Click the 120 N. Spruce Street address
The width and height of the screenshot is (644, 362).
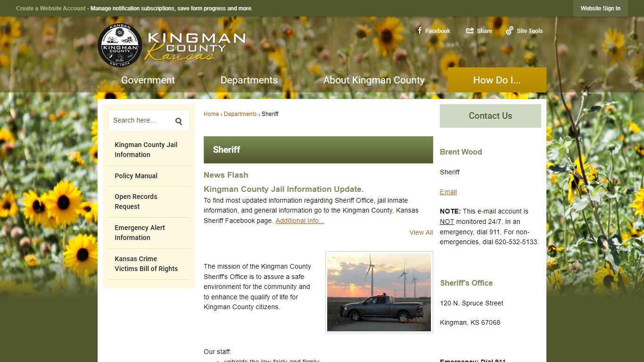click(471, 303)
